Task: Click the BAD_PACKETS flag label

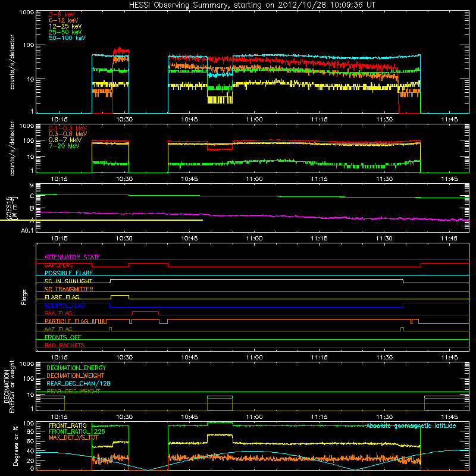Action: point(65,345)
